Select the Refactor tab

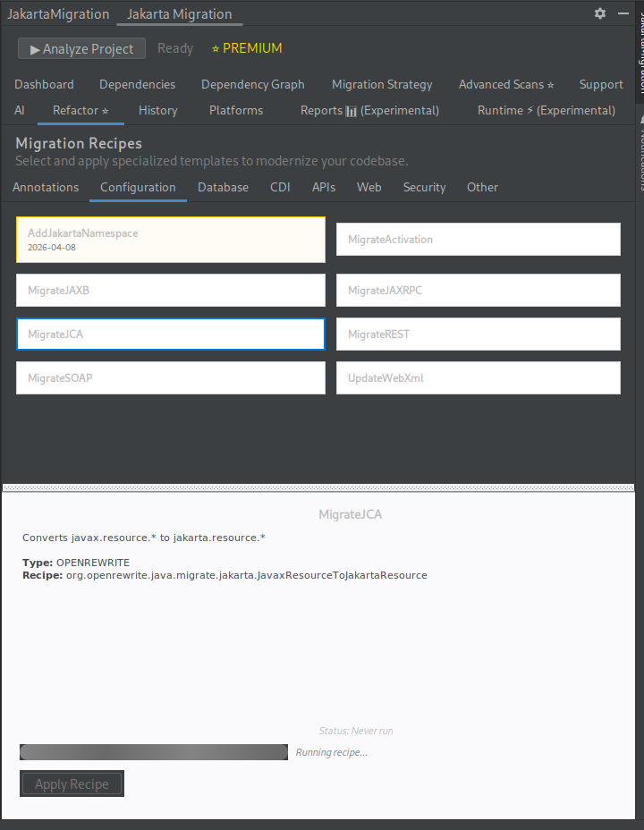80,110
